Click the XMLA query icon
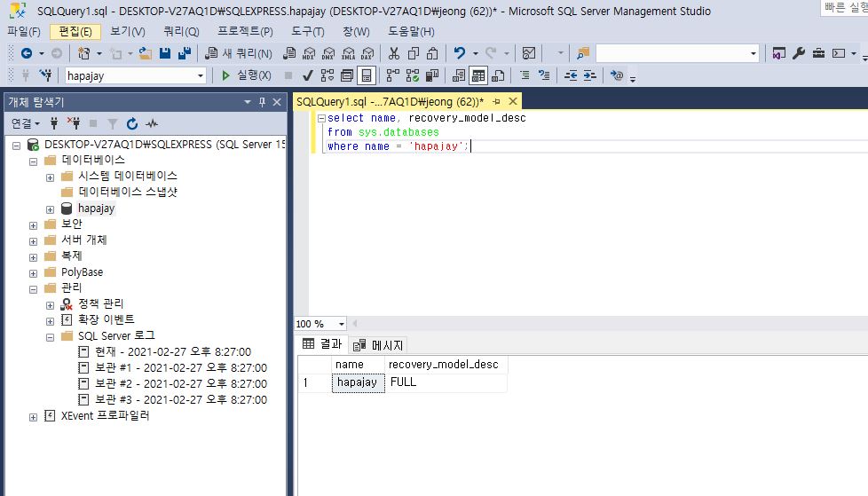Screen dimensions: 868x496 click(348, 53)
